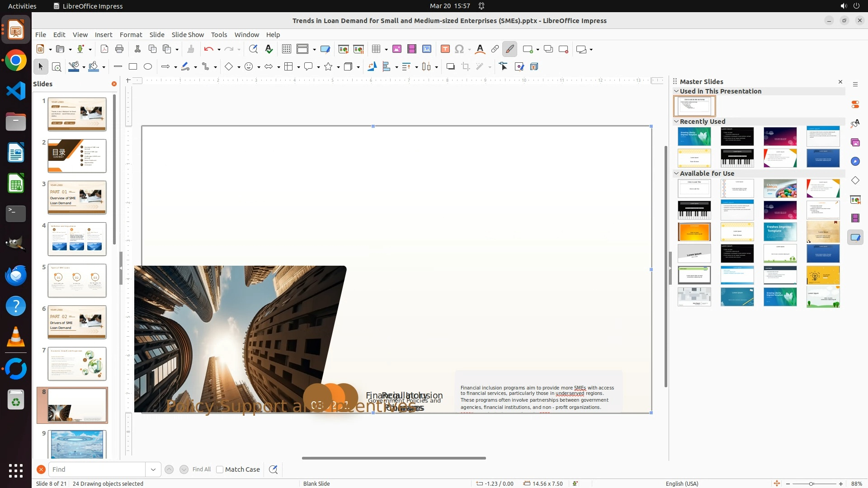Insert special character omega icon
The image size is (868, 488).
(x=459, y=49)
